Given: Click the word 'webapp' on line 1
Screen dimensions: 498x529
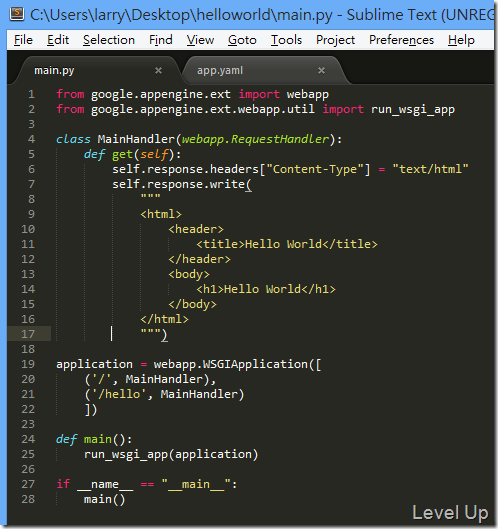Looking at the screenshot, I should pos(308,95).
